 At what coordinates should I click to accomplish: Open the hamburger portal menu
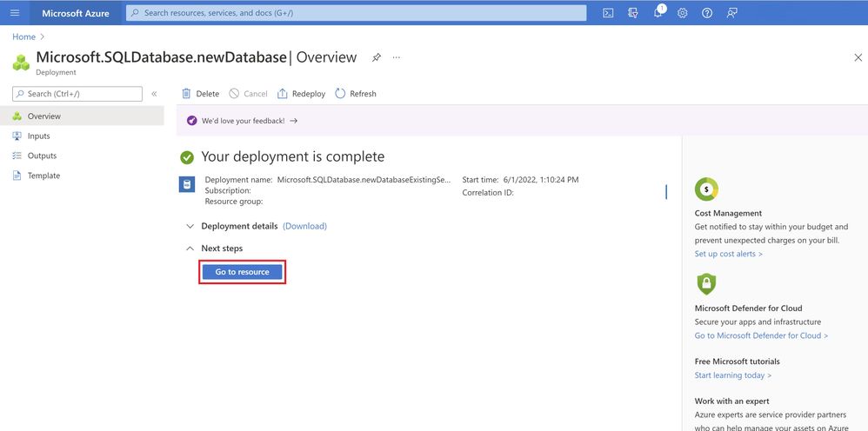(x=15, y=13)
